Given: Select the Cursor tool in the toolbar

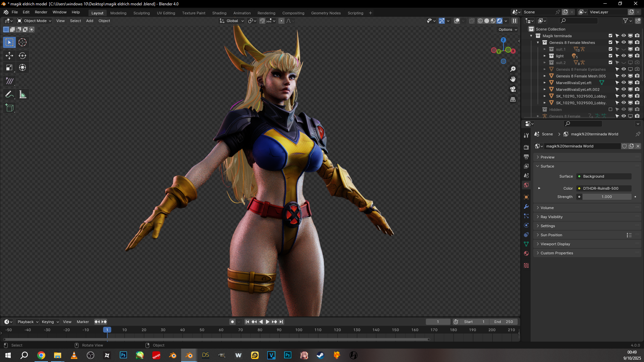Looking at the screenshot, I should coord(22,42).
